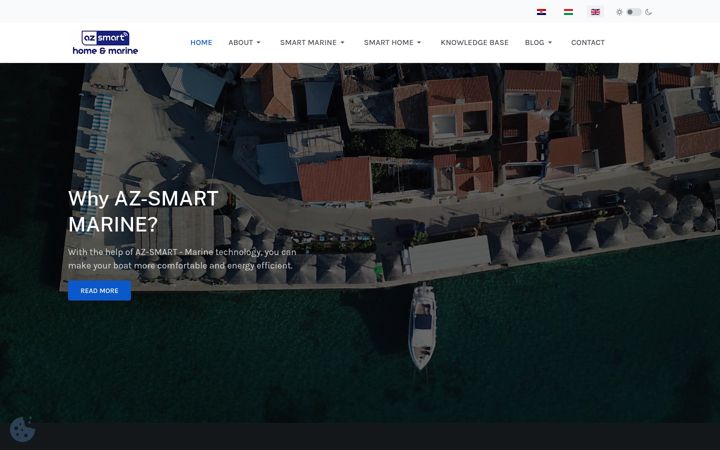Open the SMART MARINE menu
The width and height of the screenshot is (720, 450).
pyautogui.click(x=308, y=42)
